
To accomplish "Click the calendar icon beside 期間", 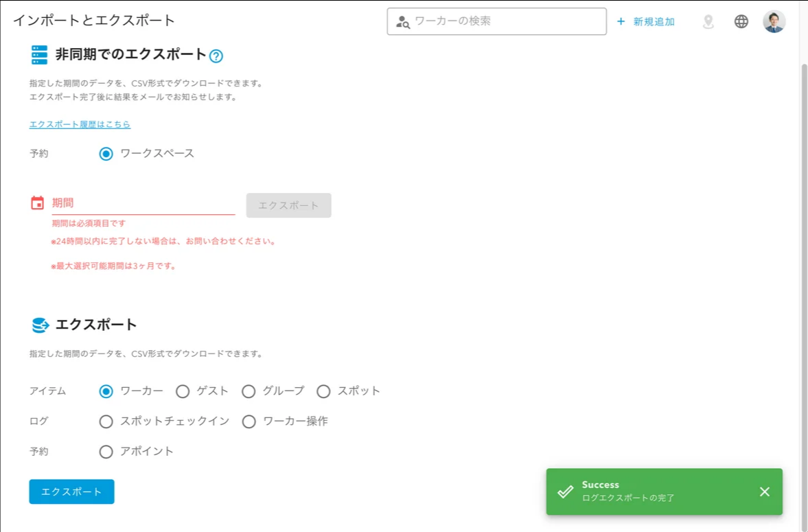I will [x=37, y=203].
